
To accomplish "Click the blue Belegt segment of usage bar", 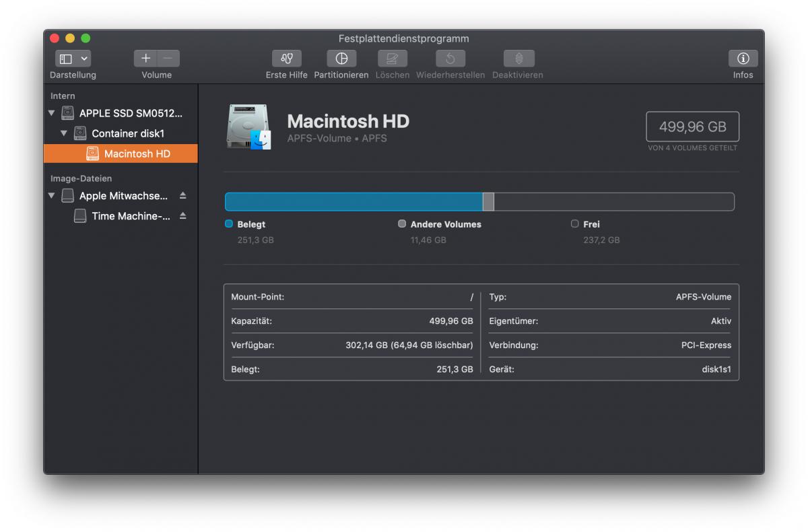I will (353, 202).
